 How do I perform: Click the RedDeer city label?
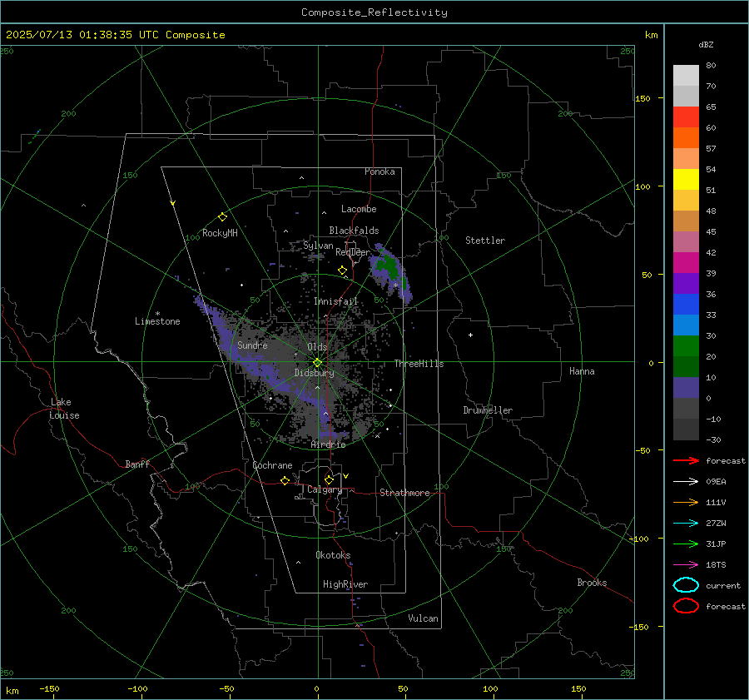pos(353,252)
